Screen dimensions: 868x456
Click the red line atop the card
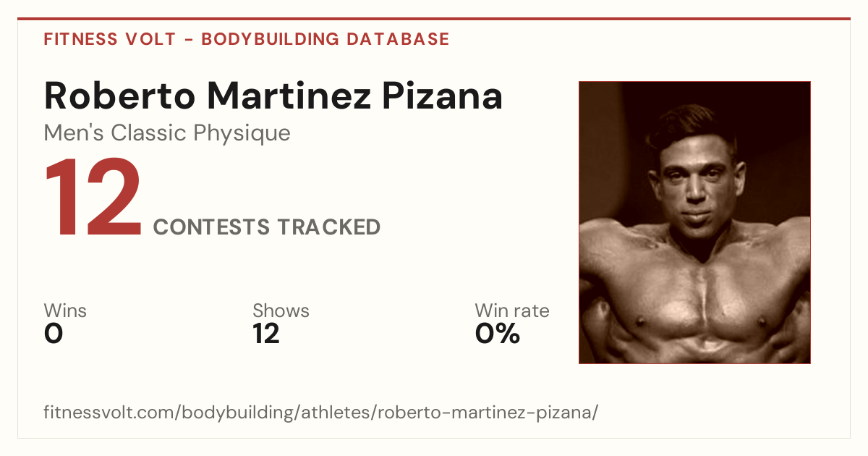434,19
